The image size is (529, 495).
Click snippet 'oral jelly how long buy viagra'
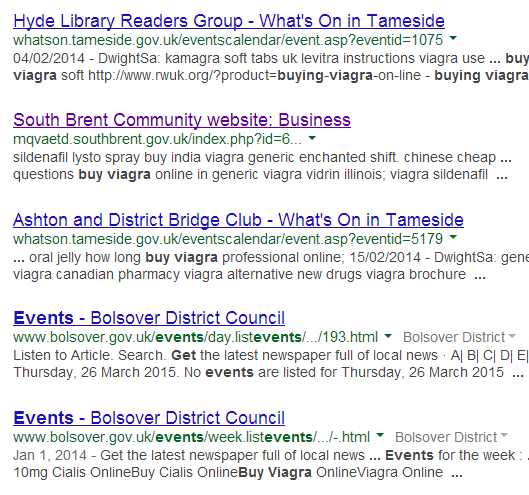[x=271, y=257]
